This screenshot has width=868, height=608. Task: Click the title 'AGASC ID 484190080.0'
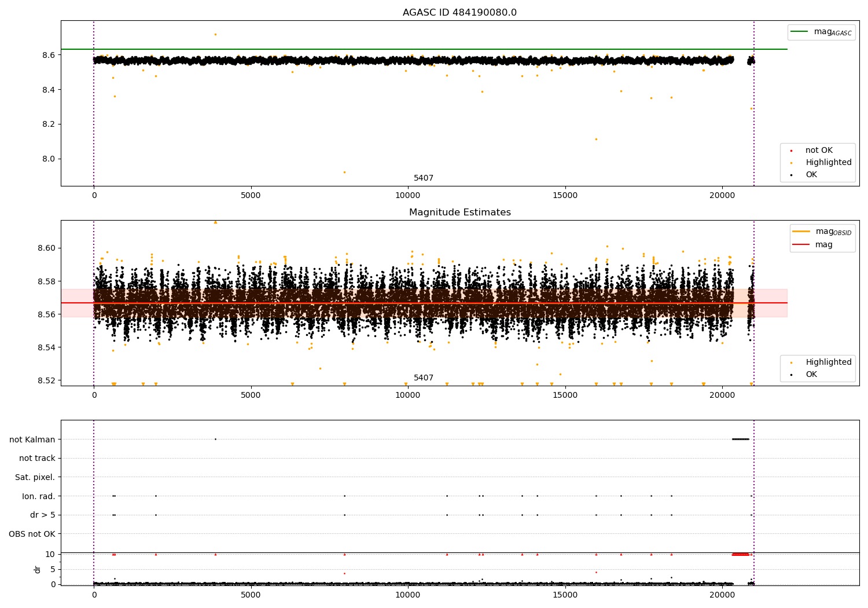pyautogui.click(x=459, y=13)
